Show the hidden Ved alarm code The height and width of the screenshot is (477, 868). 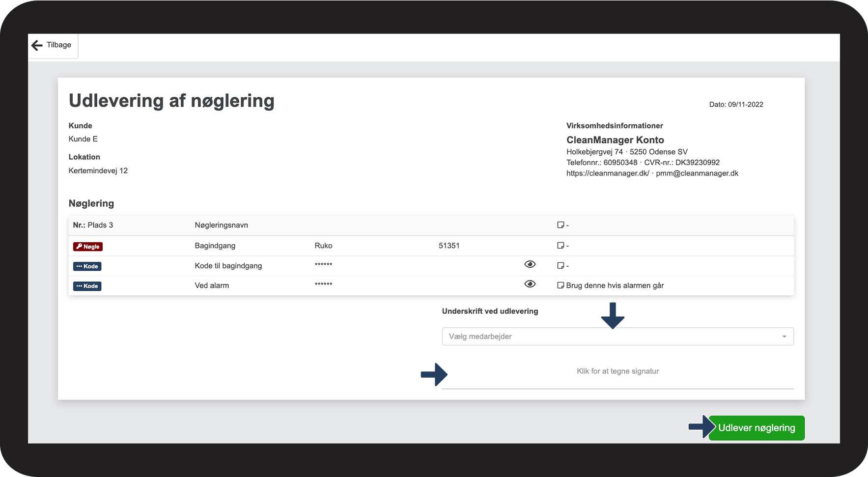pyautogui.click(x=530, y=284)
